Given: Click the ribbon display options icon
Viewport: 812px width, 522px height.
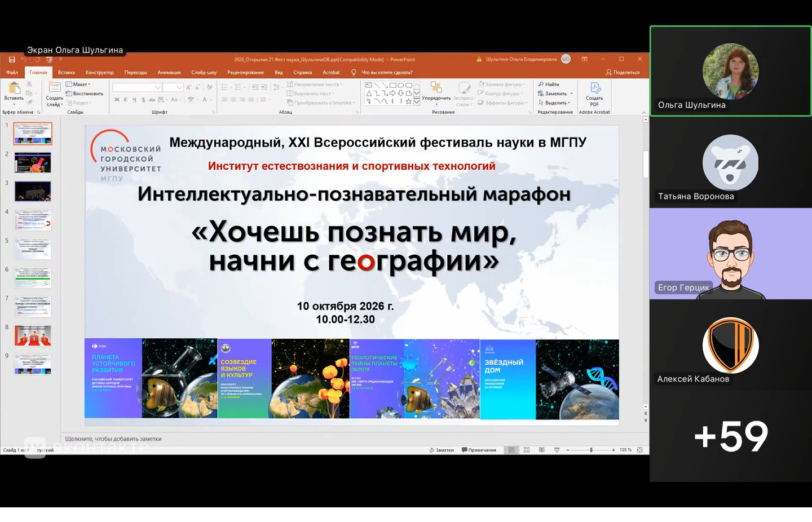Looking at the screenshot, I should click(585, 59).
